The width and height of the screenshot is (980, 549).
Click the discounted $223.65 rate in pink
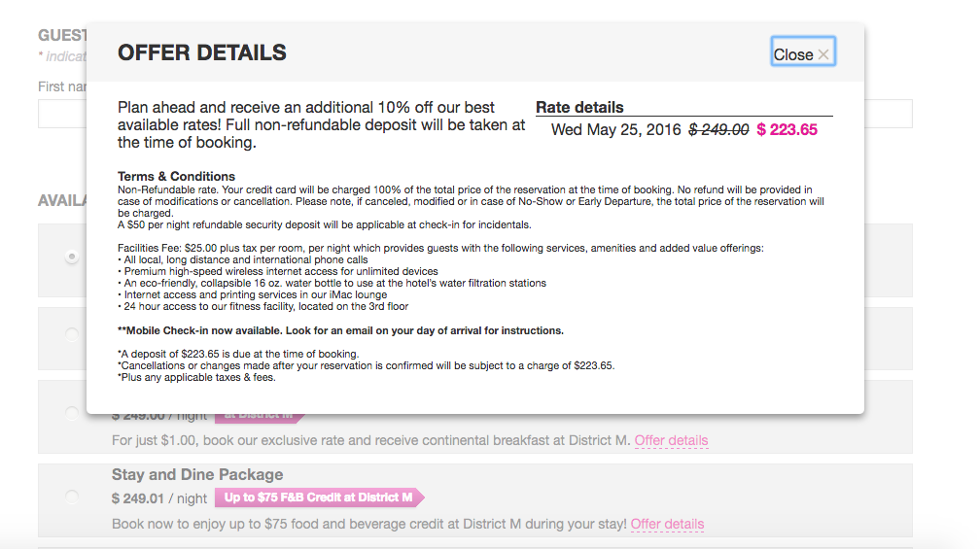pyautogui.click(x=787, y=130)
